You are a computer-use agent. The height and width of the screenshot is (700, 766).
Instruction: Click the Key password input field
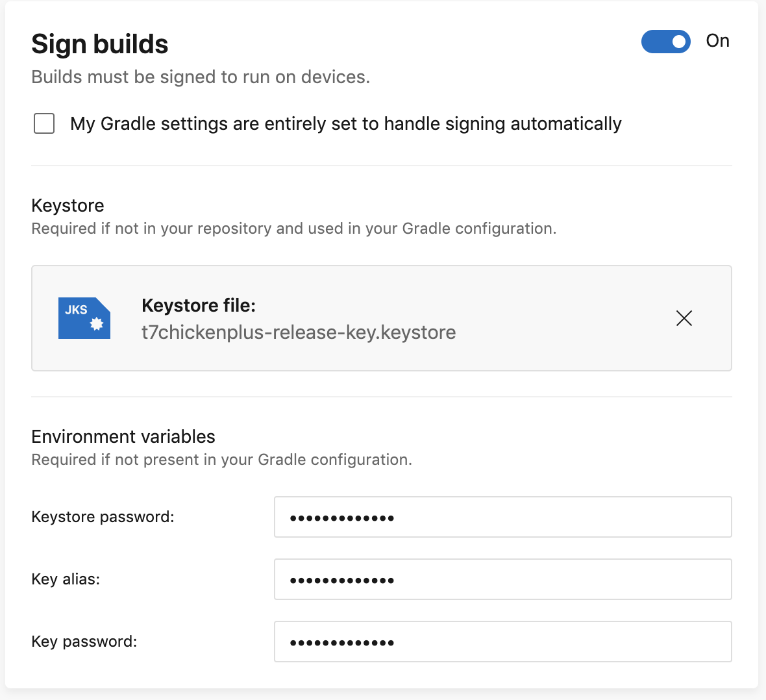point(502,642)
